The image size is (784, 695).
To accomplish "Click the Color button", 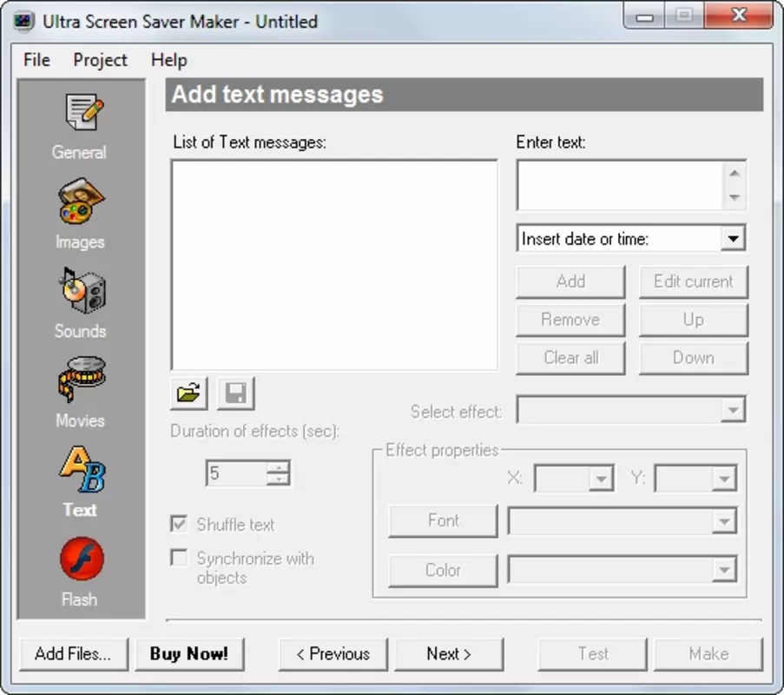I will coord(443,570).
